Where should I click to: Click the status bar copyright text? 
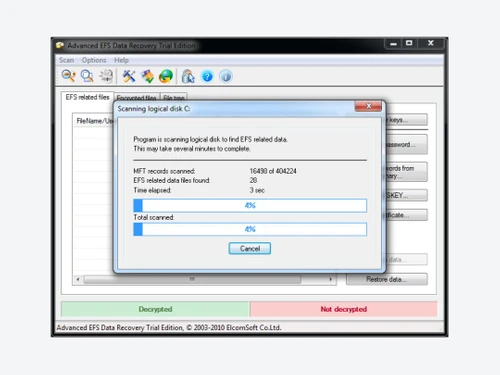(169, 328)
